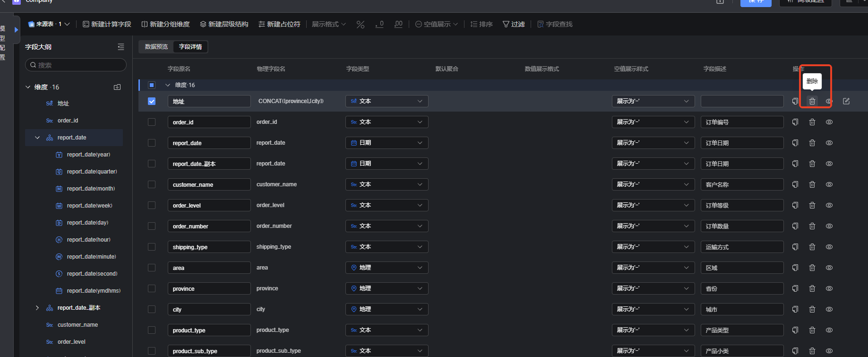Expand the report_date_副本 tree node
The height and width of the screenshot is (357, 868).
tap(37, 308)
